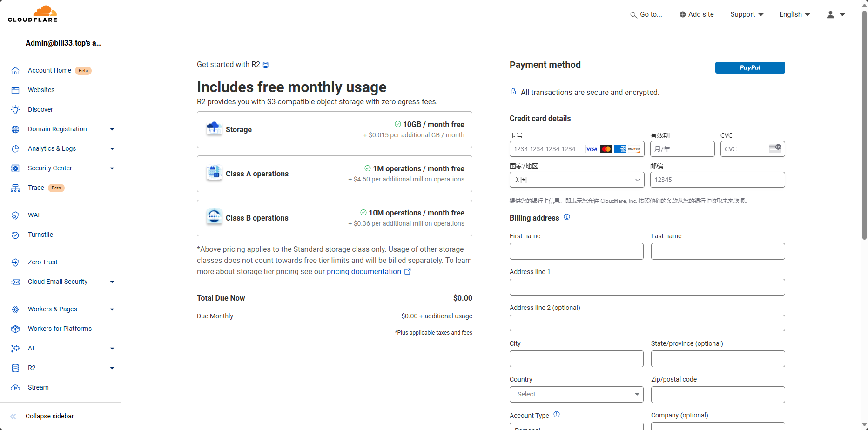This screenshot has height=430, width=868.
Task: Open Security Center via its shield icon
Action: pos(15,168)
